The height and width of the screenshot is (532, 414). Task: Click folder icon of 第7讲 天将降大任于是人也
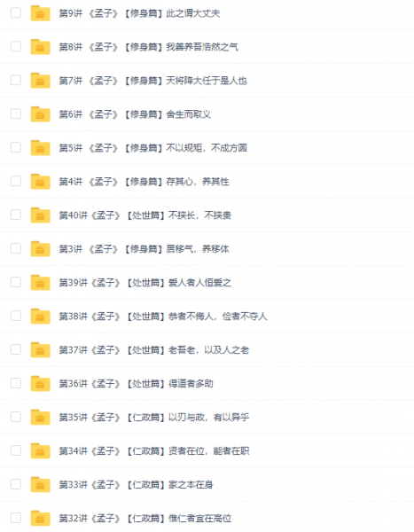point(40,81)
